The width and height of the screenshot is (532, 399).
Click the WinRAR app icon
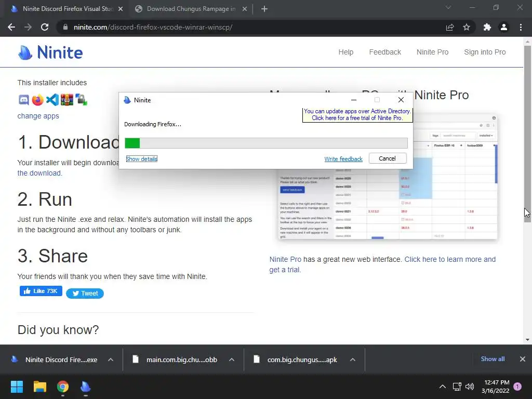[67, 100]
